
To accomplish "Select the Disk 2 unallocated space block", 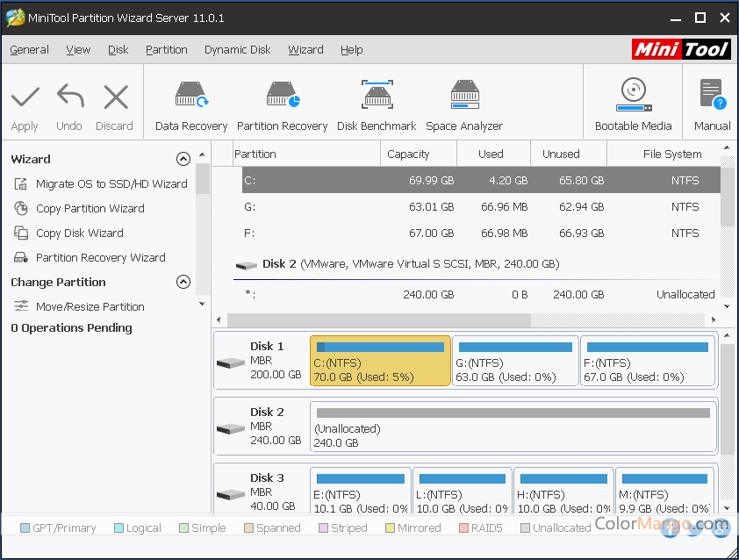I will (513, 427).
